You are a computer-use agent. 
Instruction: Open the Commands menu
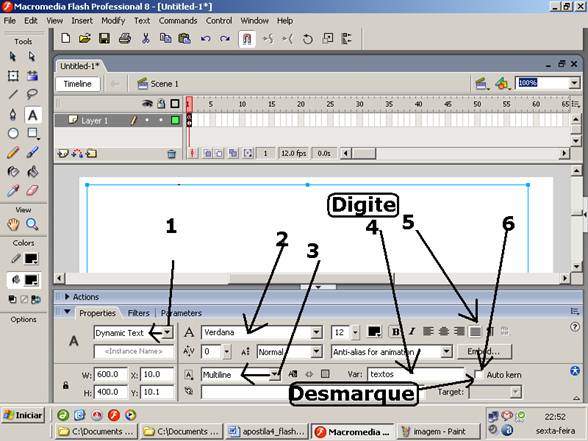[178, 21]
